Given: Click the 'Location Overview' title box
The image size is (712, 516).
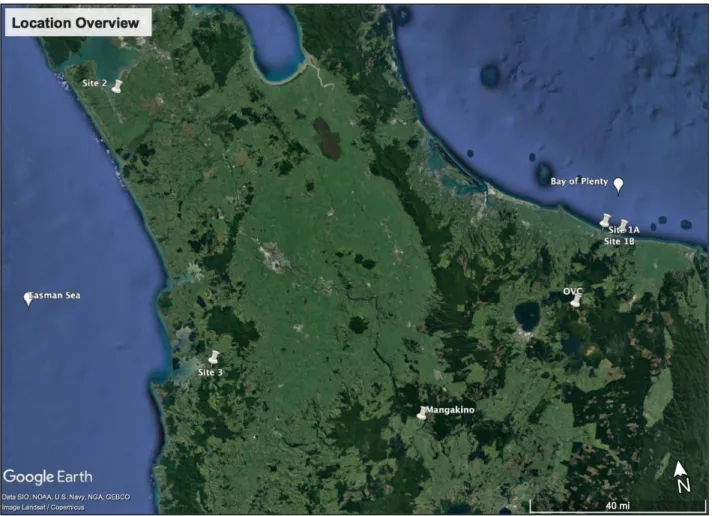Looking at the screenshot, I should [78, 22].
